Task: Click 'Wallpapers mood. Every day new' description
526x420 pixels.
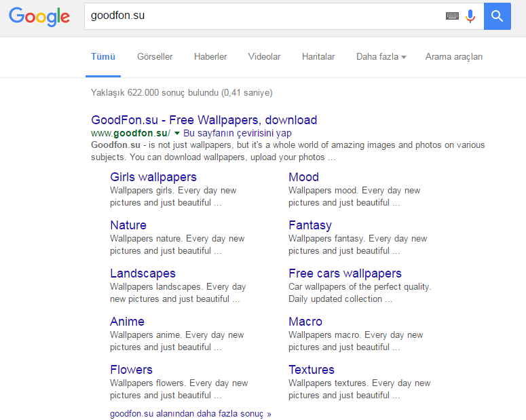Action: 354,197
